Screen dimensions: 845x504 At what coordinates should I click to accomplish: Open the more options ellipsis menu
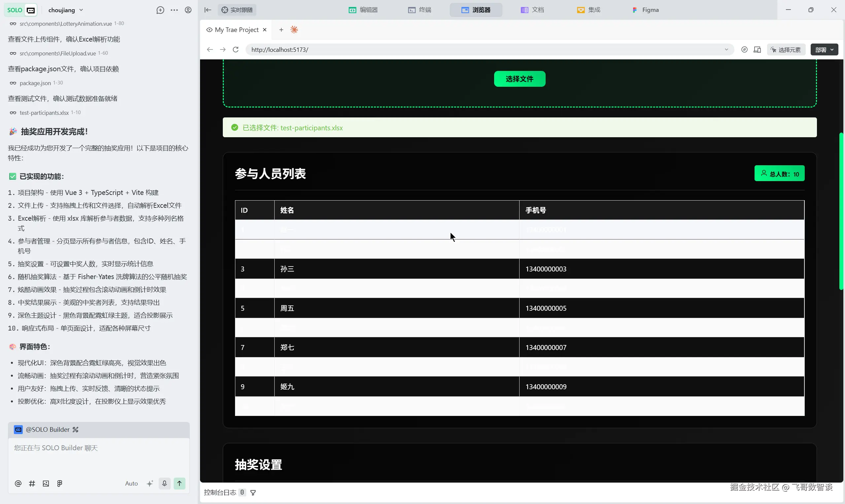click(x=174, y=10)
